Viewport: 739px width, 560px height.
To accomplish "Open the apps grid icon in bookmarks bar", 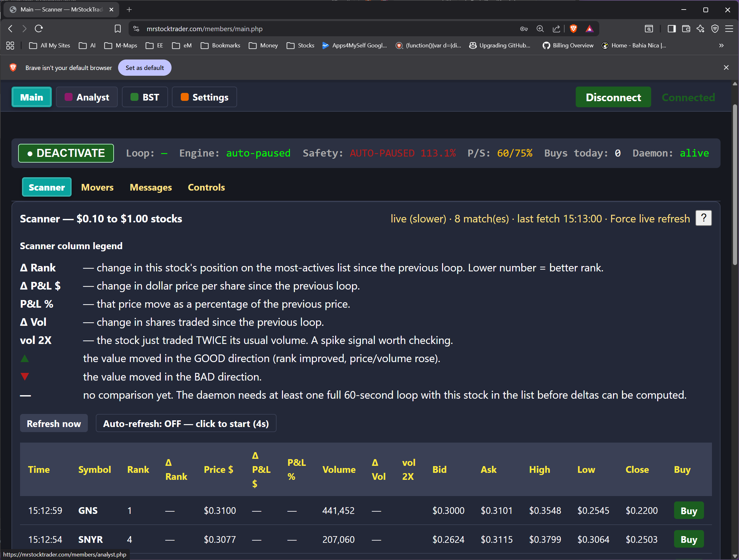I will tap(11, 45).
